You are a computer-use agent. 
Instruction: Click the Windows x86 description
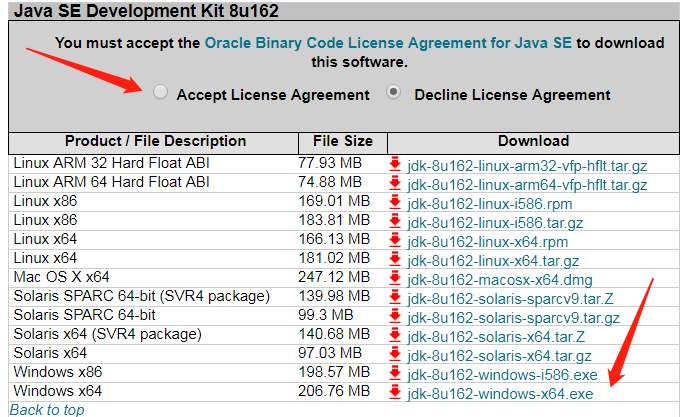pos(58,372)
